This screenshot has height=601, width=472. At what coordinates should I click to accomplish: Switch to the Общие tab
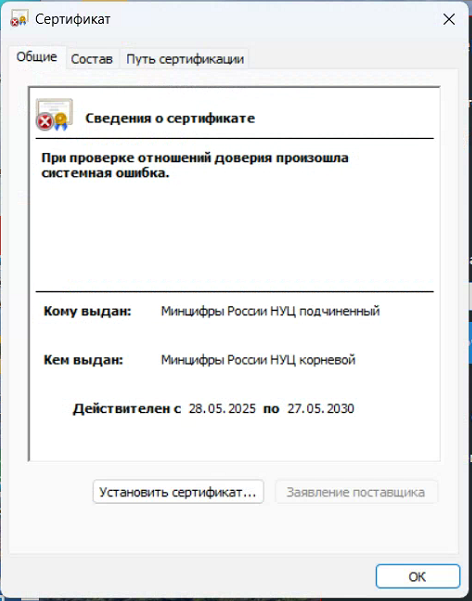37,57
